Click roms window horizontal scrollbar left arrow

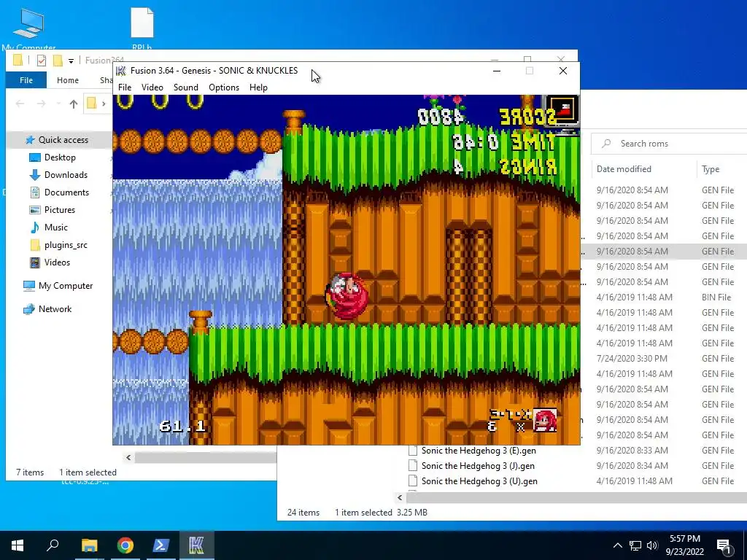[400, 497]
